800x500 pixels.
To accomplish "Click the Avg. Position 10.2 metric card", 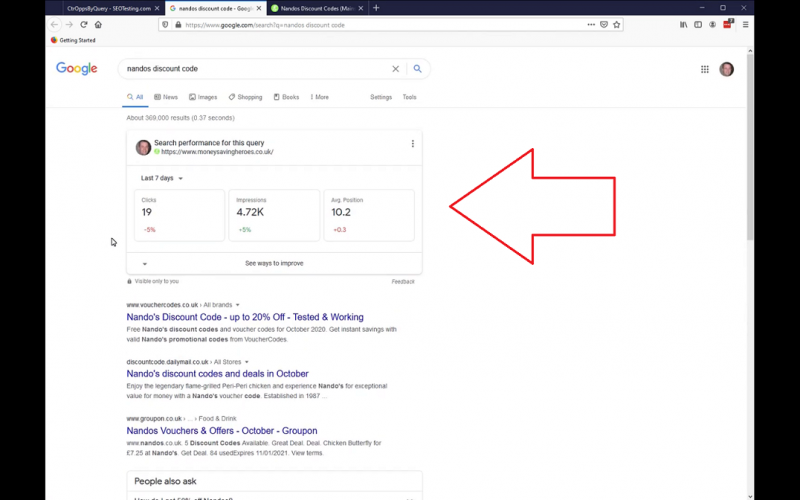I will click(369, 215).
